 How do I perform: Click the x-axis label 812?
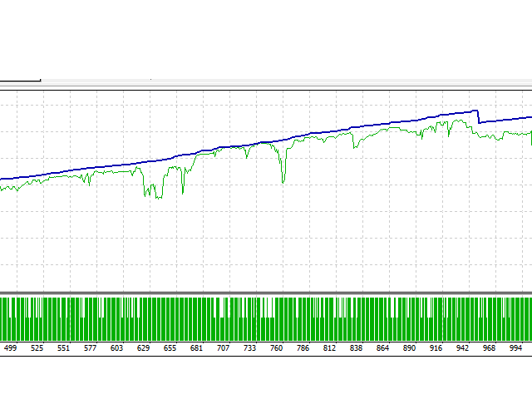(329, 348)
